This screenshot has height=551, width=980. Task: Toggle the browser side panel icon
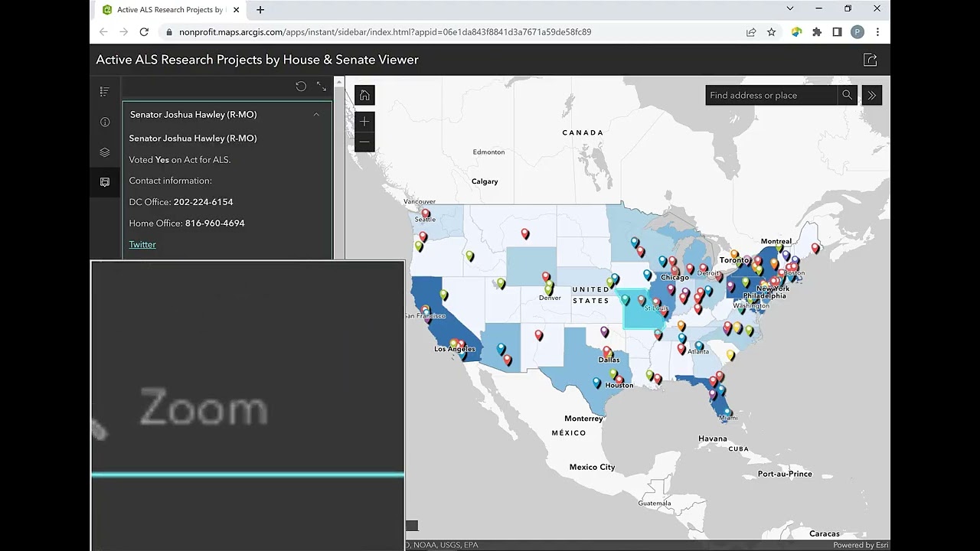click(837, 32)
